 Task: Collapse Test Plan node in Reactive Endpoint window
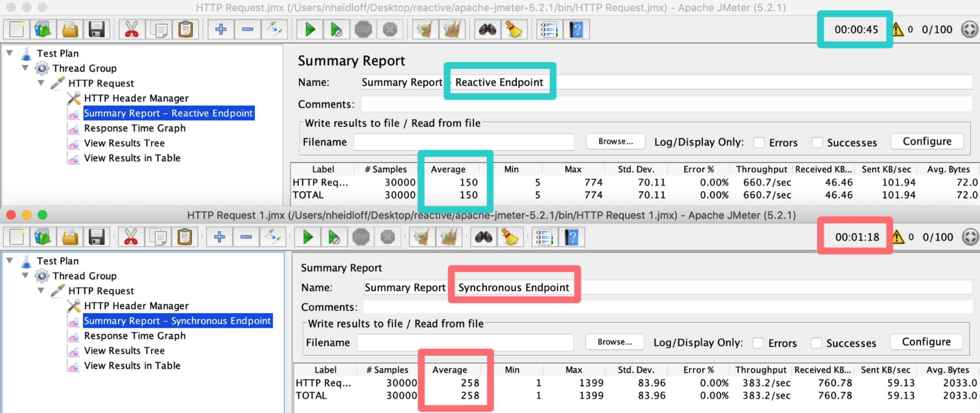pyautogui.click(x=10, y=53)
